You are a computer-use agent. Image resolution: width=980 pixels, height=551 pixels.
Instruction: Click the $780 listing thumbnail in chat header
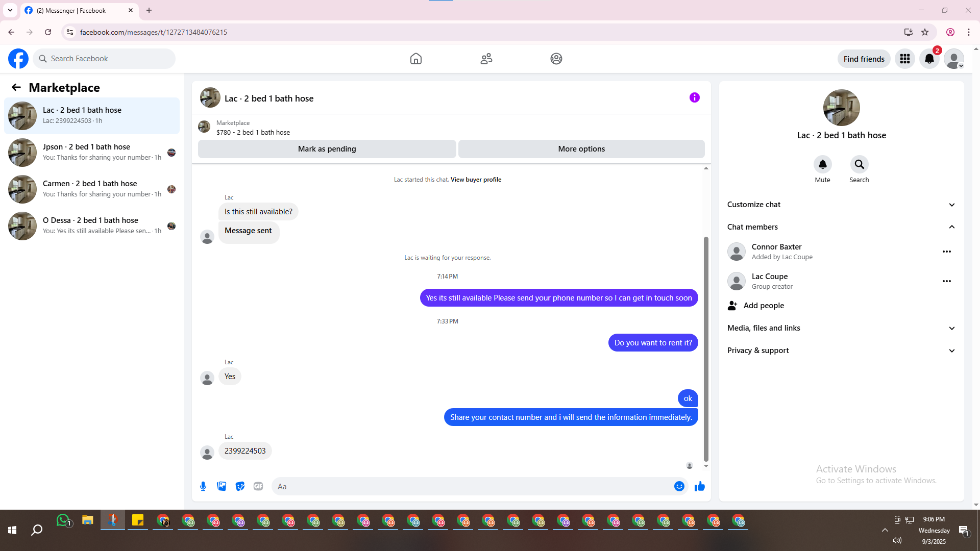coord(204,127)
